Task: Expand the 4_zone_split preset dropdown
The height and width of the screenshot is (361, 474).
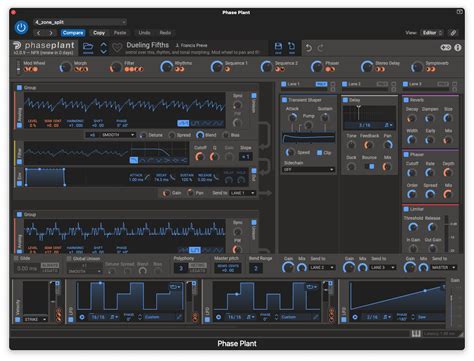Action: (80, 22)
